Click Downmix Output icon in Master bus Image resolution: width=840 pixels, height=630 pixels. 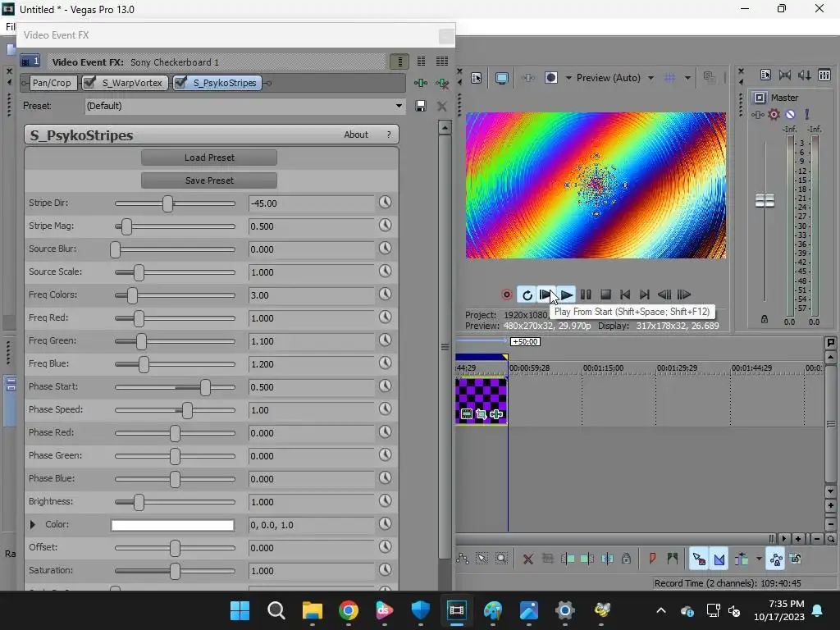click(x=785, y=75)
